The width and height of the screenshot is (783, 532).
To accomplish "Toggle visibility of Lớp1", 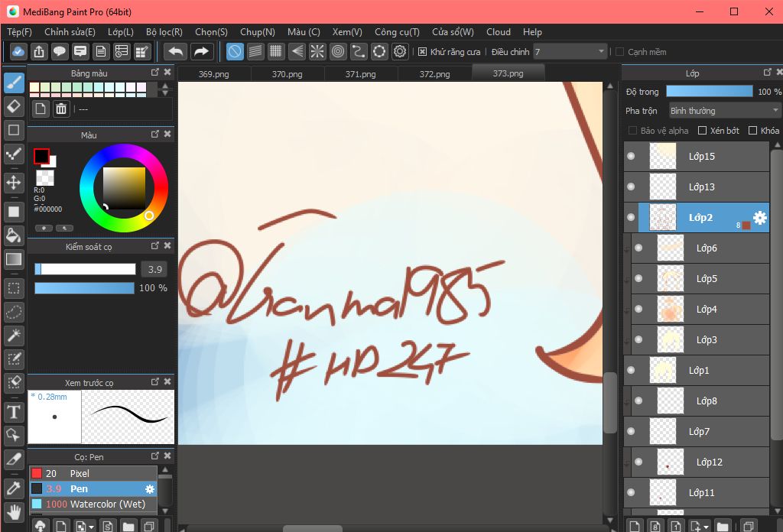I will coord(631,370).
